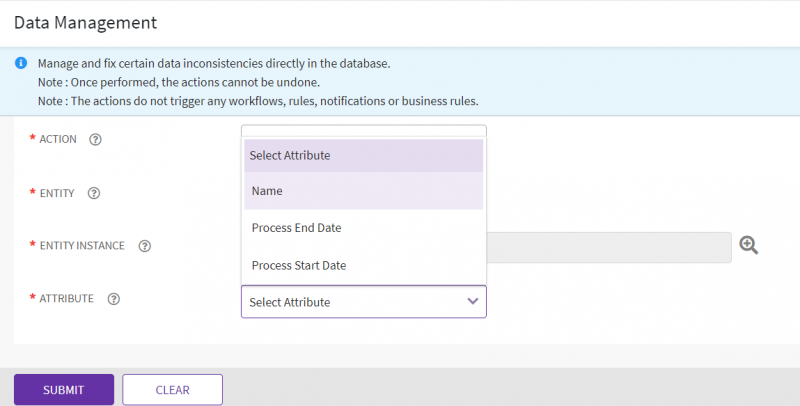The width and height of the screenshot is (800, 406).
Task: Open the help icon next to ACTION
Action: [95, 139]
